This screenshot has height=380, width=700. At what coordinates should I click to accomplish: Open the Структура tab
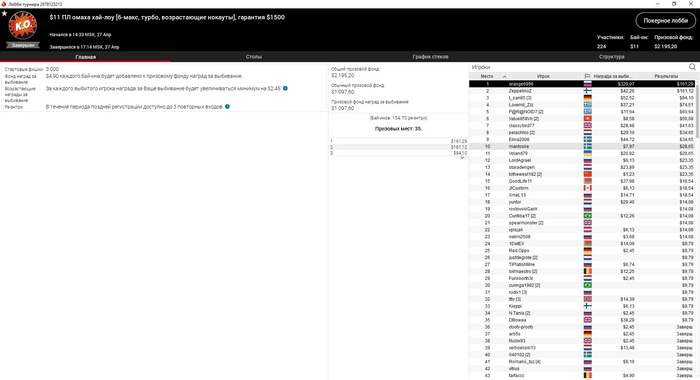[x=612, y=57]
